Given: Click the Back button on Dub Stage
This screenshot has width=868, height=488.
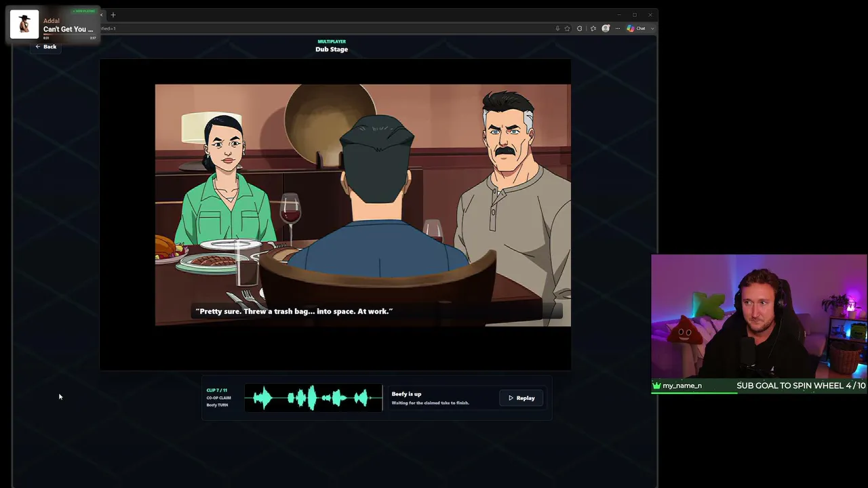Looking at the screenshot, I should 46,47.
